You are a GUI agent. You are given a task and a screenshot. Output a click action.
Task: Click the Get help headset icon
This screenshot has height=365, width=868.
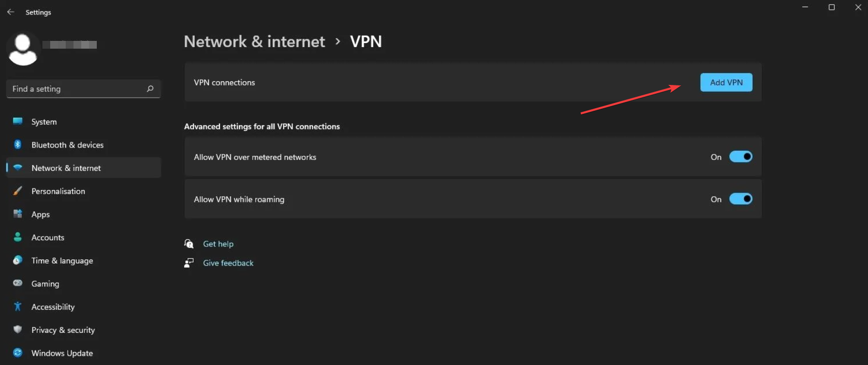click(x=189, y=243)
